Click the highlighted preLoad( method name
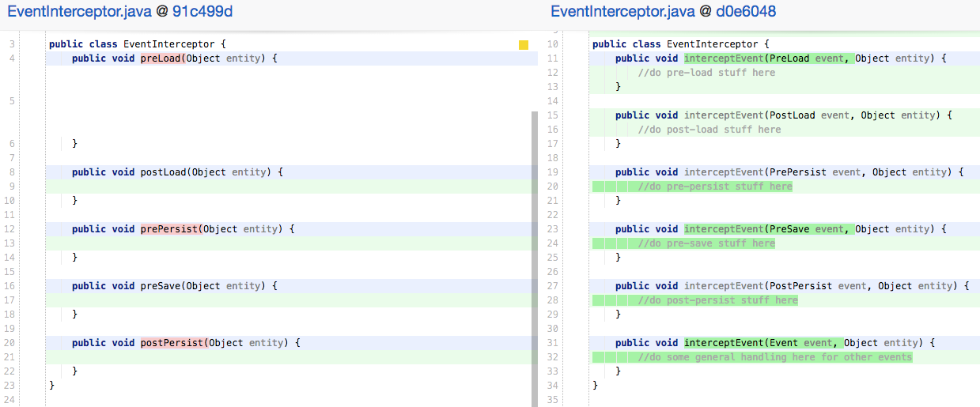 [163, 58]
